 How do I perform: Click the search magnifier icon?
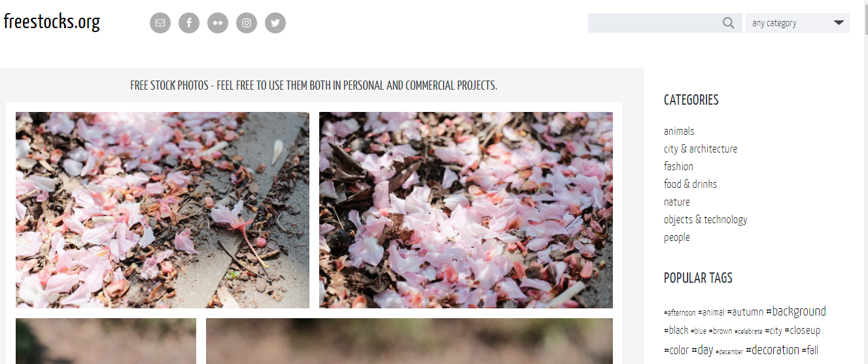tap(729, 23)
